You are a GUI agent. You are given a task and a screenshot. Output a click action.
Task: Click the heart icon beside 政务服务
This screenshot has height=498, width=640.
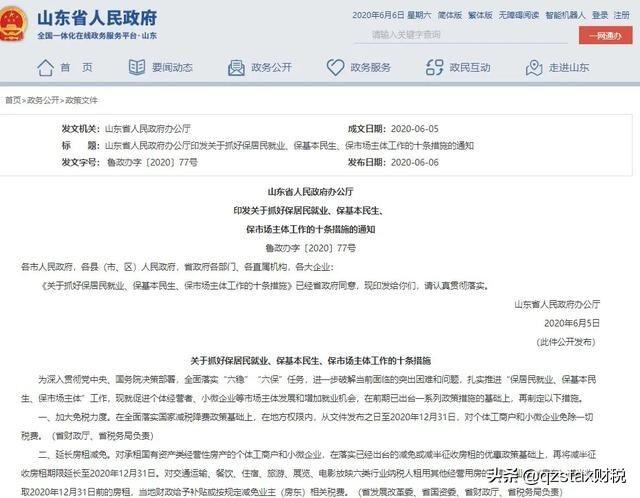(336, 67)
